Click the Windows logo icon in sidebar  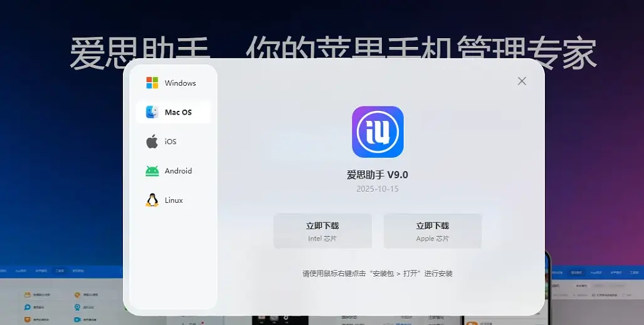click(152, 83)
